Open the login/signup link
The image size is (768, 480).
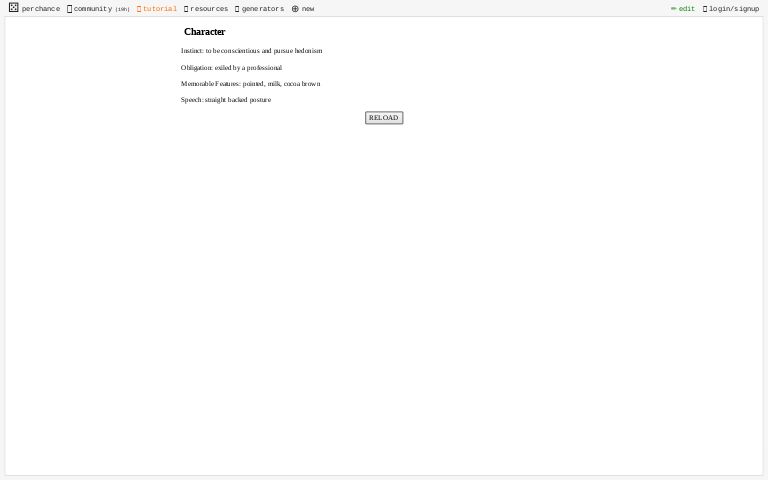[x=734, y=9]
